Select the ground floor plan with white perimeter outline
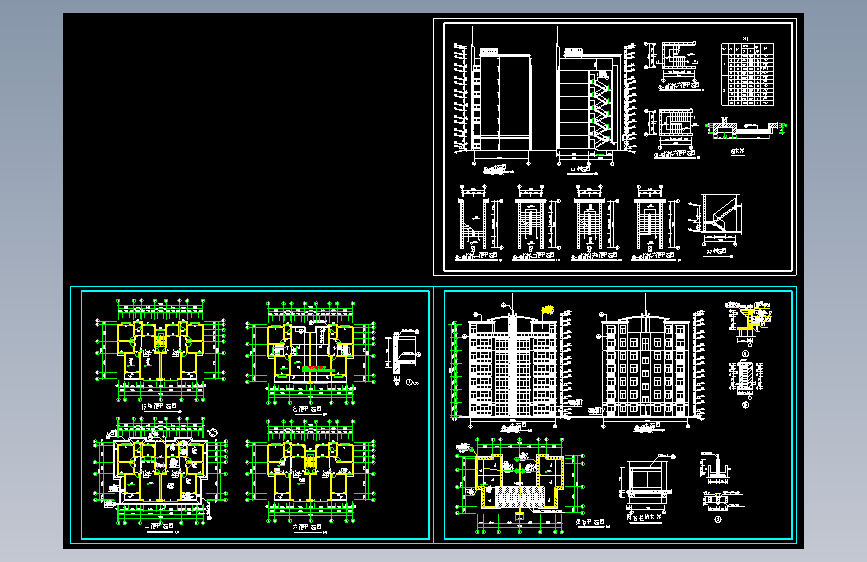The height and width of the screenshot is (562, 867). click(x=160, y=474)
